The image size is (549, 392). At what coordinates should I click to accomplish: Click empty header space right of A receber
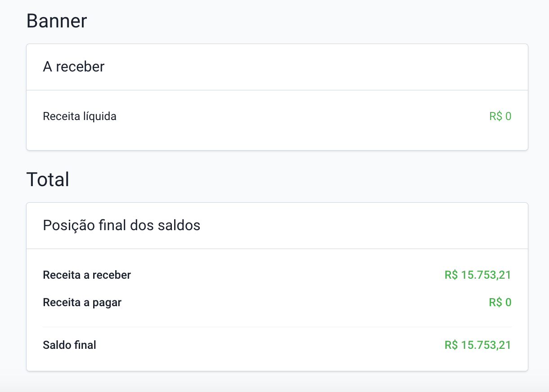pos(315,67)
